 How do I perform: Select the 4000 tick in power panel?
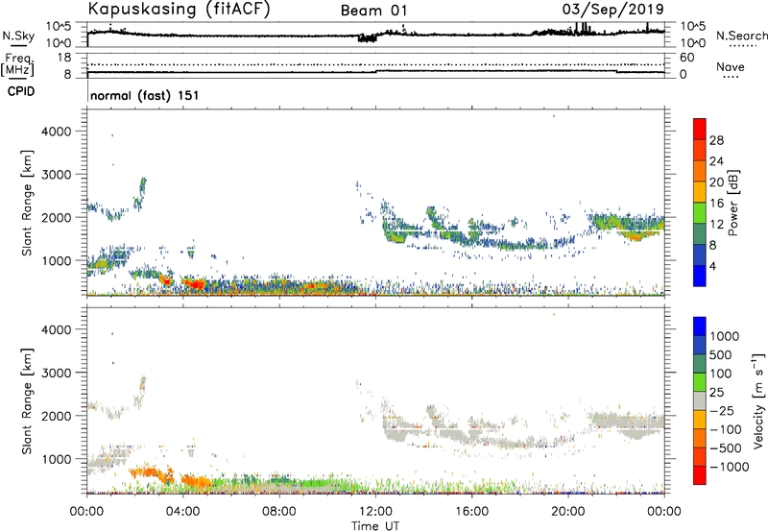[x=57, y=132]
